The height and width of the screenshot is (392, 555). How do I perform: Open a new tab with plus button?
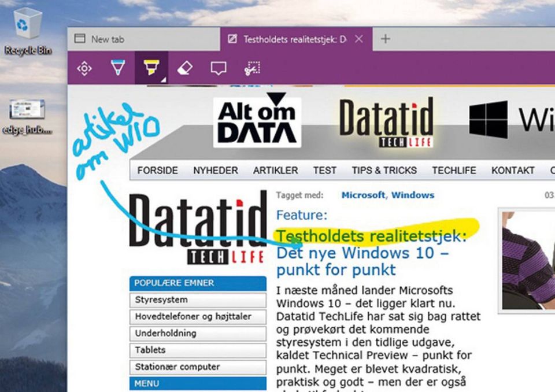coord(386,39)
